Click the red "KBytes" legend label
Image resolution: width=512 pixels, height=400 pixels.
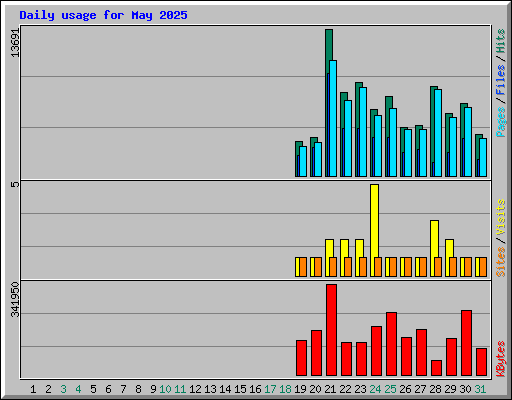501,359
